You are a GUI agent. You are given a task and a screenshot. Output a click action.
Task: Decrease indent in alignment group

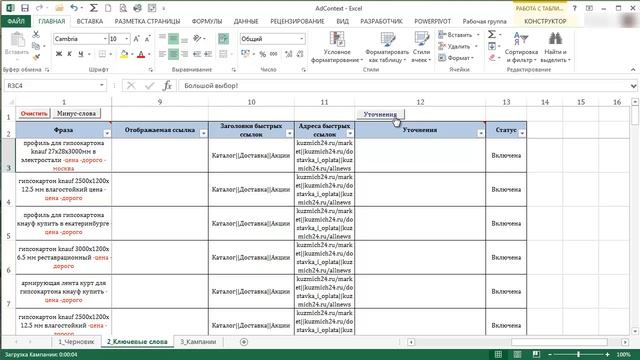pyautogui.click(x=197, y=54)
